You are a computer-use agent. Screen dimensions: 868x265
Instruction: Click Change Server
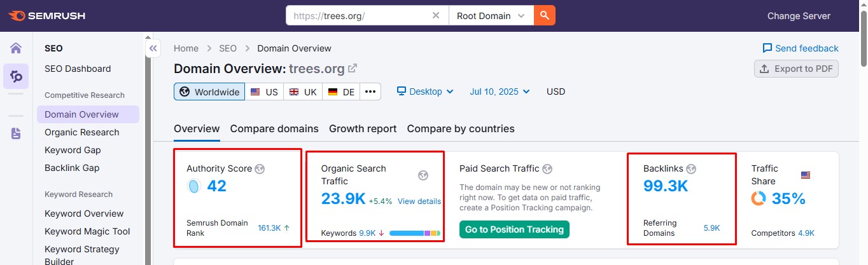pyautogui.click(x=799, y=16)
